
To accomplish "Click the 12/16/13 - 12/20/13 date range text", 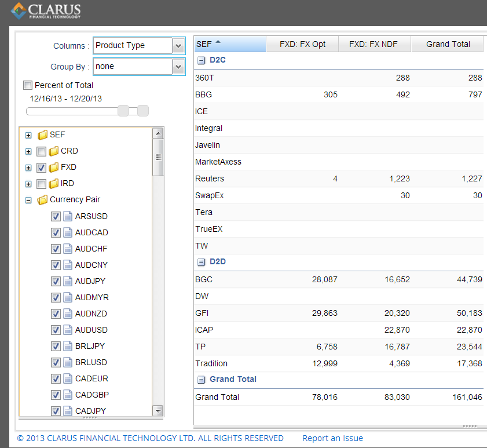I will [66, 99].
